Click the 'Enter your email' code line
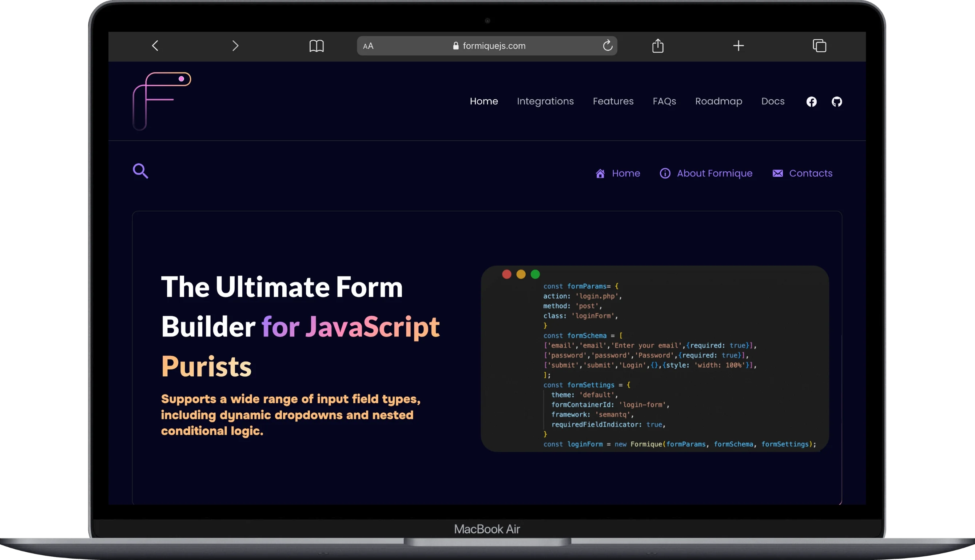 click(x=650, y=345)
